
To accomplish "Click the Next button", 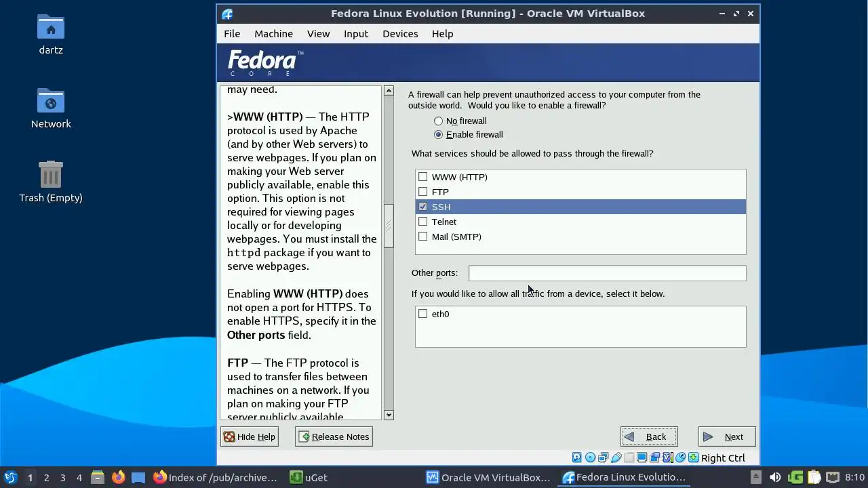I will coord(726,436).
